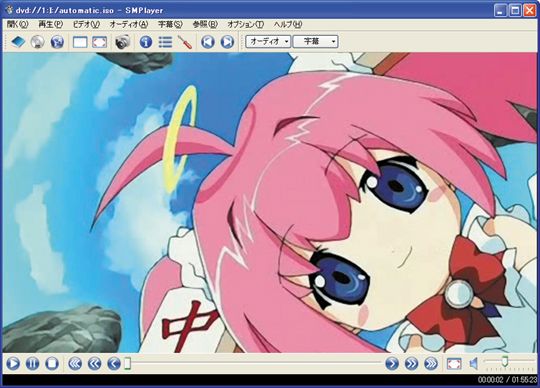Toggle compact mode rectangle icon in toolbar

pyautogui.click(x=80, y=42)
